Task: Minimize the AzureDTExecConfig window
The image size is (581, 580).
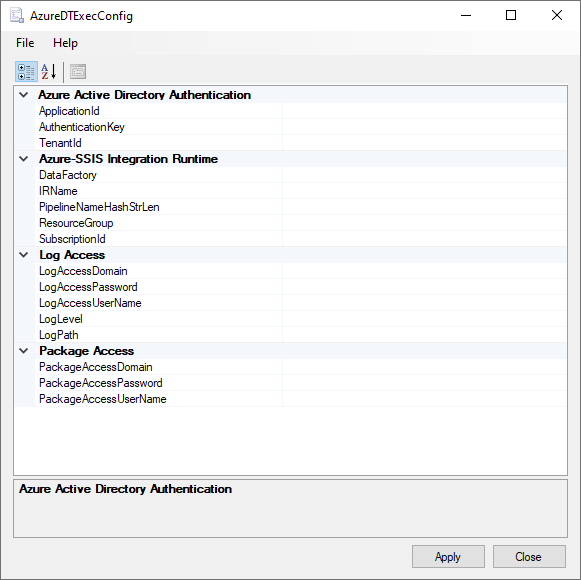Action: pyautogui.click(x=466, y=16)
